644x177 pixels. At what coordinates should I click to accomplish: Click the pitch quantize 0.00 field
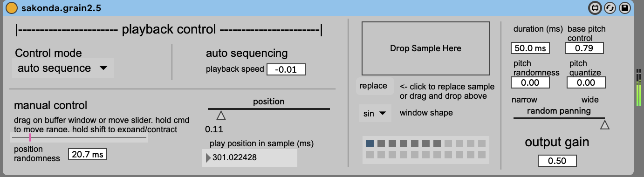tap(586, 82)
